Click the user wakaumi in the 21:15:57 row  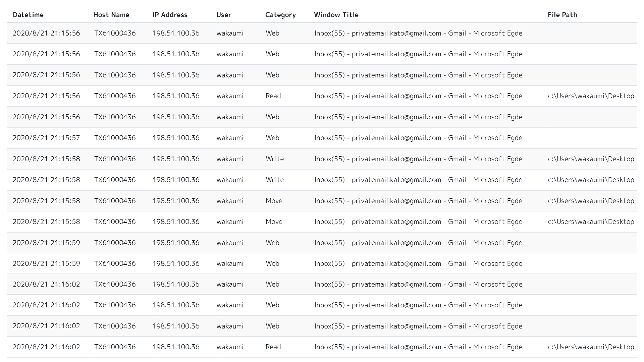pos(230,138)
